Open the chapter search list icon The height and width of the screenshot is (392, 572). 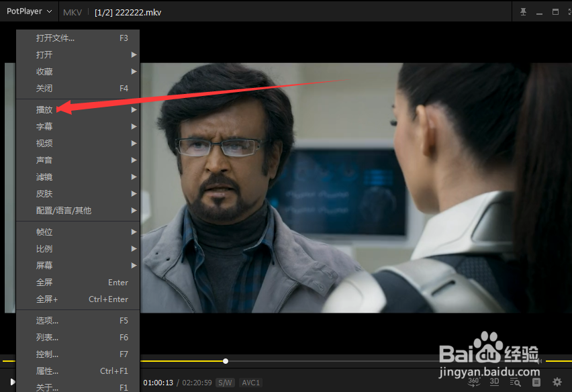(x=515, y=382)
